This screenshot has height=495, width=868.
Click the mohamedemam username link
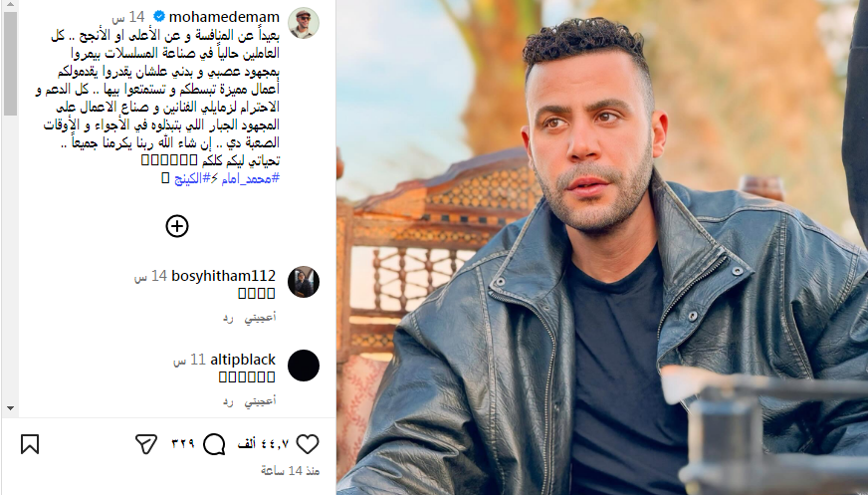[x=224, y=17]
